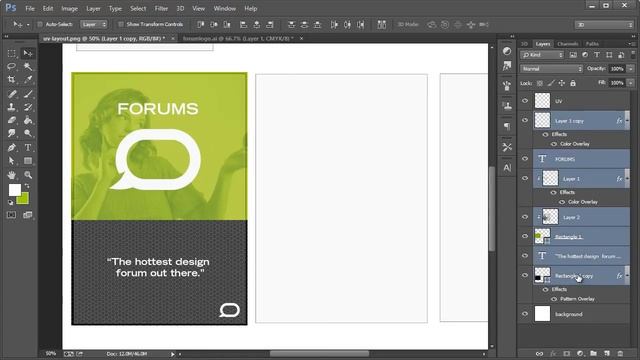Viewport: 640px width, 360px height.
Task: Add a layer mask from panel footer
Action: click(x=567, y=353)
